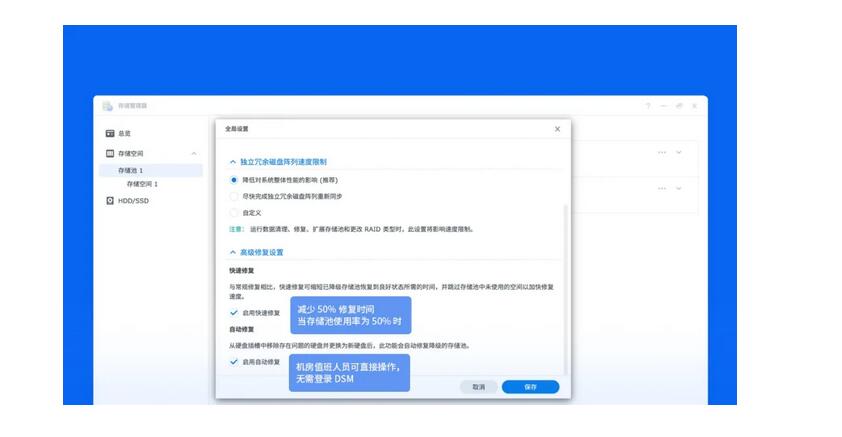Select the 自定义 radio option

(234, 212)
